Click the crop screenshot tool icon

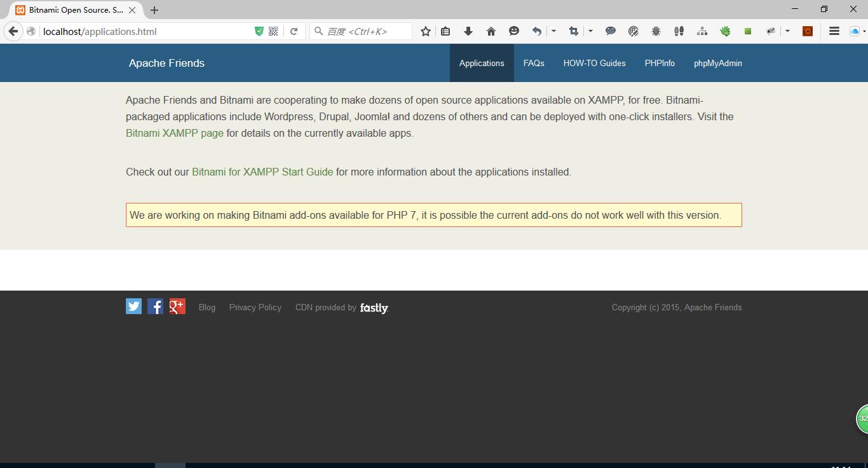pyautogui.click(x=574, y=31)
